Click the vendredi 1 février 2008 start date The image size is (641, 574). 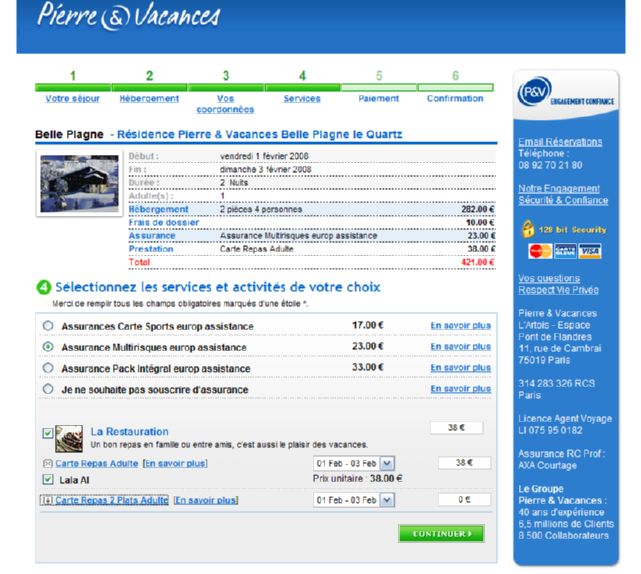[264, 156]
